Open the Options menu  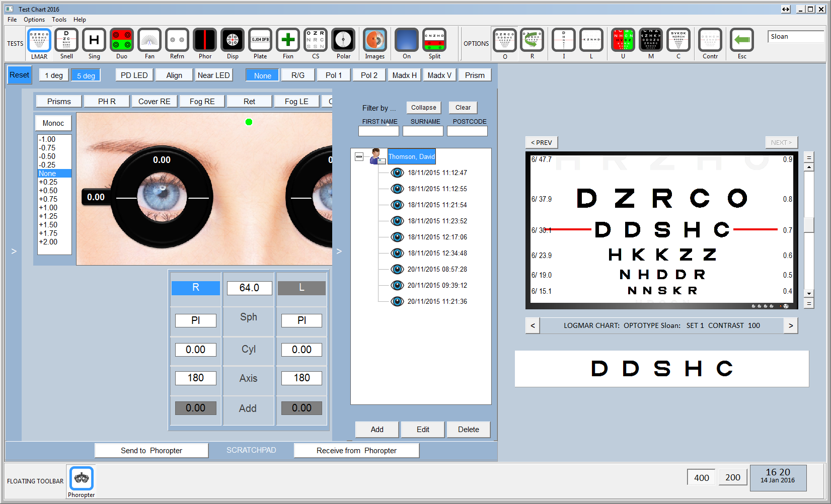[x=34, y=20]
